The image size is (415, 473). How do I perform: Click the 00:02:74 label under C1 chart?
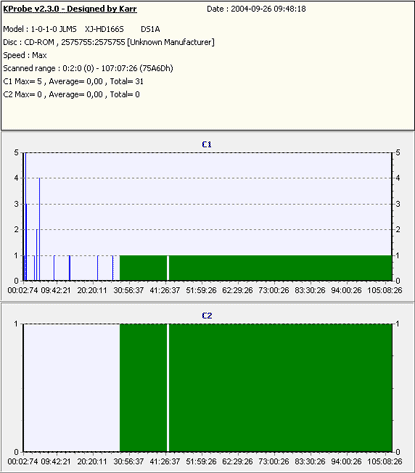[23, 290]
